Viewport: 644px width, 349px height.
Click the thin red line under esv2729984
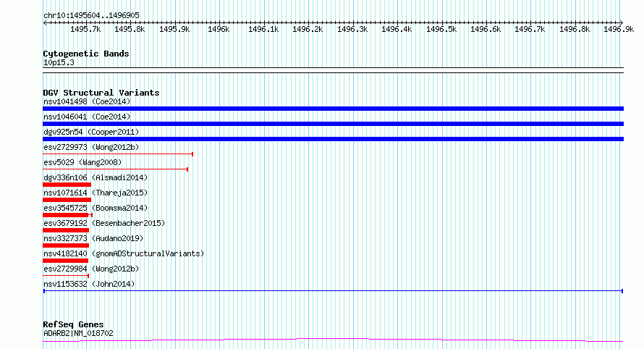click(66, 276)
